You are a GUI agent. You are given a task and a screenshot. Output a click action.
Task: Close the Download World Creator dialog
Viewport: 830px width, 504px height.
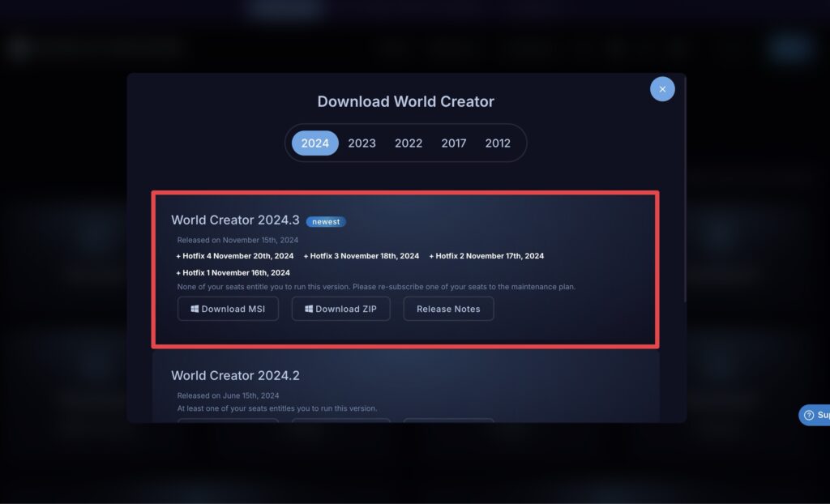[662, 89]
